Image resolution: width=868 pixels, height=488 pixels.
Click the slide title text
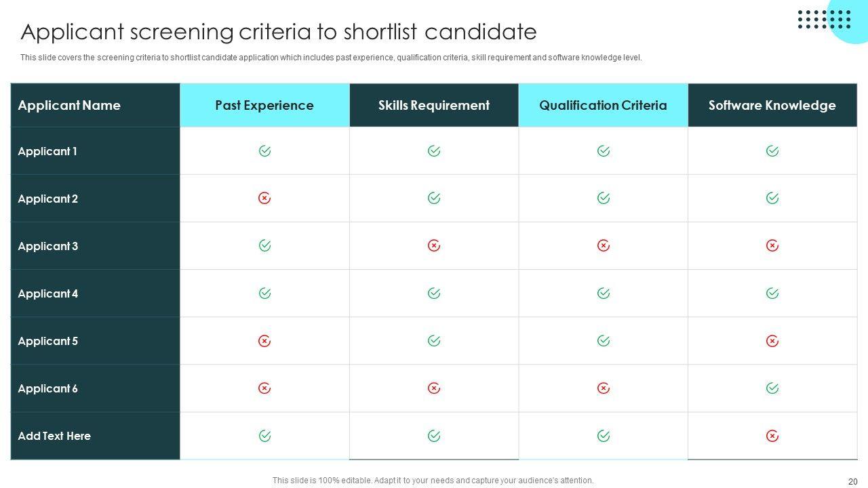click(x=279, y=32)
